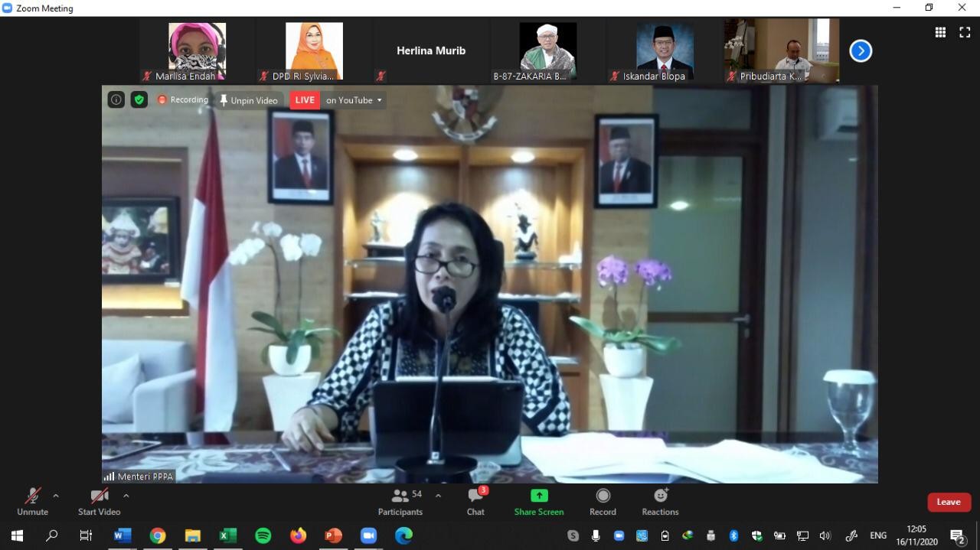The width and height of the screenshot is (980, 550).
Task: Unpin Video of the speaker
Action: tap(249, 100)
